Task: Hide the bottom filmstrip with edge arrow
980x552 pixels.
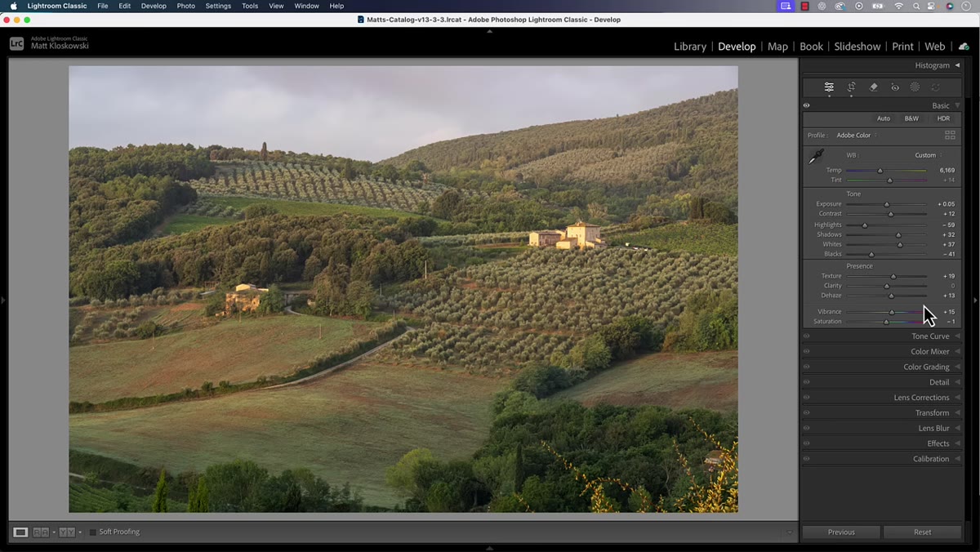Action: coord(490,548)
